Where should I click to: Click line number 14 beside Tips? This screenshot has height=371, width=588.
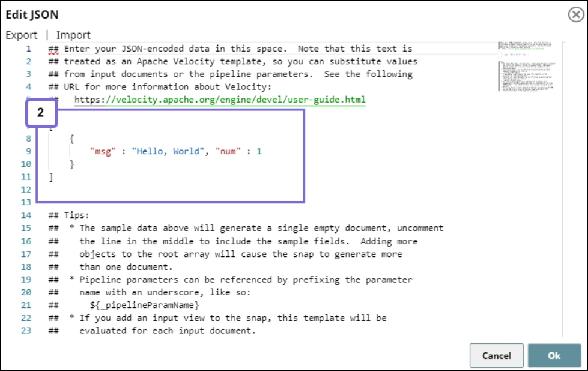click(x=26, y=215)
